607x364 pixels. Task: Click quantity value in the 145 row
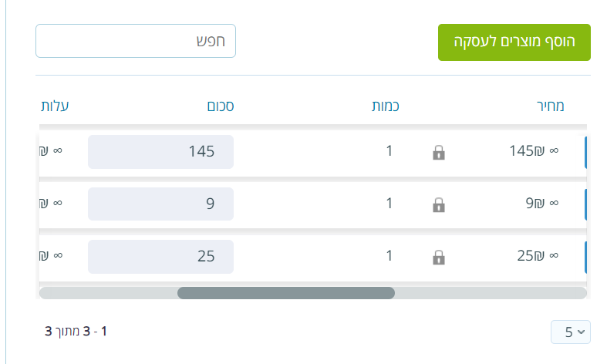tap(389, 151)
